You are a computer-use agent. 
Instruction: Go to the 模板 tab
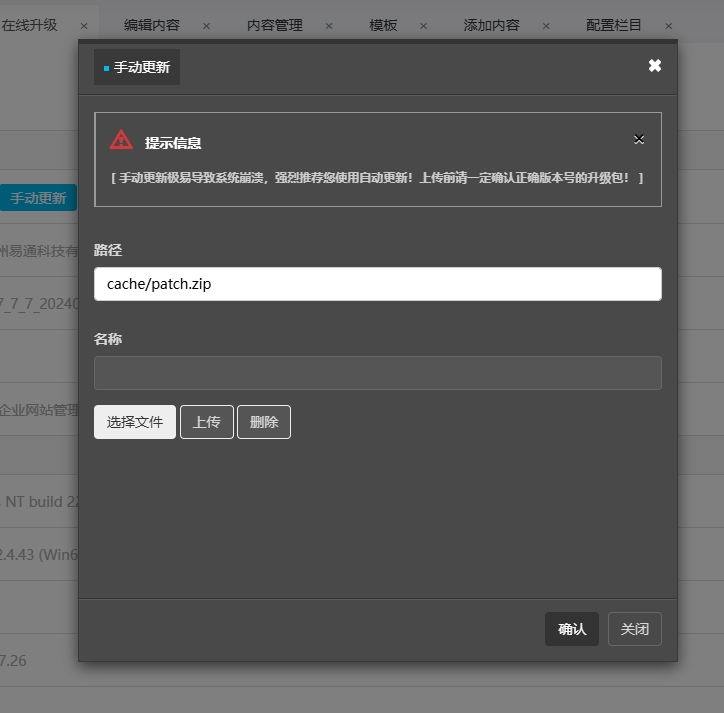pyautogui.click(x=383, y=26)
